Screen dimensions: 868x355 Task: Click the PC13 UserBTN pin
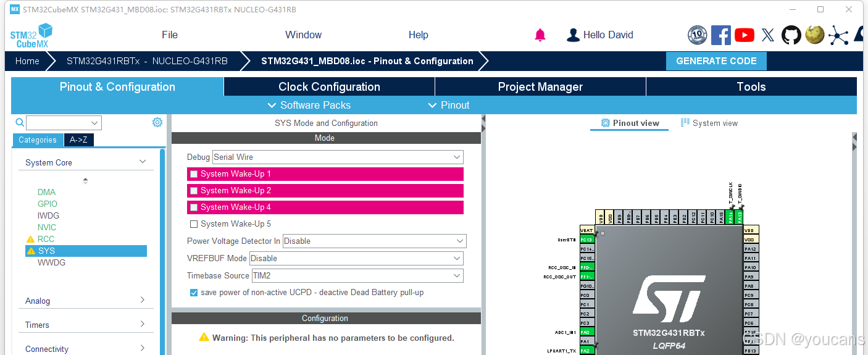pos(586,240)
